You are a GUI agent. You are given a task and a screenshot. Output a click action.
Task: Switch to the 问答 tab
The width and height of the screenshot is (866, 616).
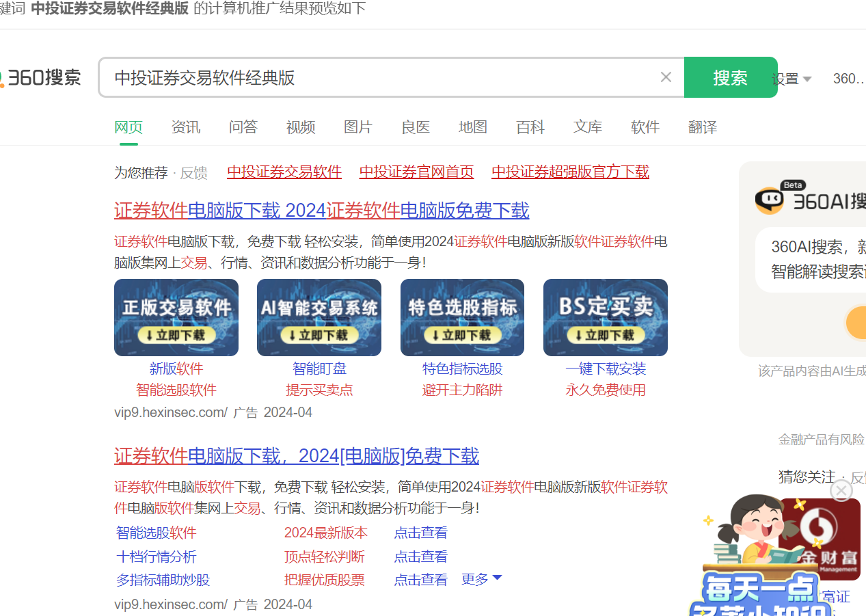click(x=243, y=127)
